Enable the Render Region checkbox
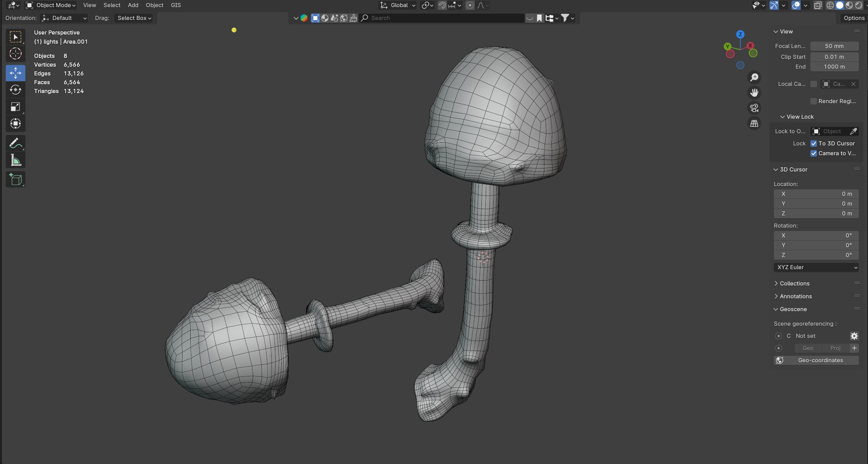This screenshot has height=464, width=868. pyautogui.click(x=813, y=101)
